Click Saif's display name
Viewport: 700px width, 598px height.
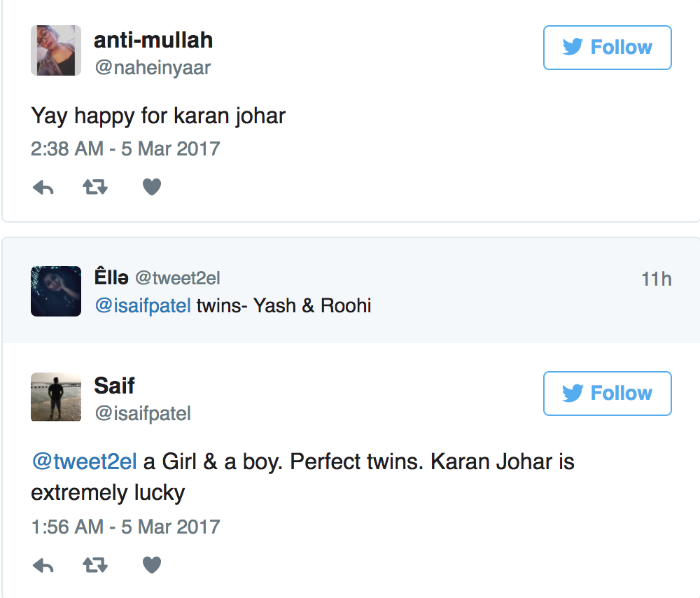[114, 386]
